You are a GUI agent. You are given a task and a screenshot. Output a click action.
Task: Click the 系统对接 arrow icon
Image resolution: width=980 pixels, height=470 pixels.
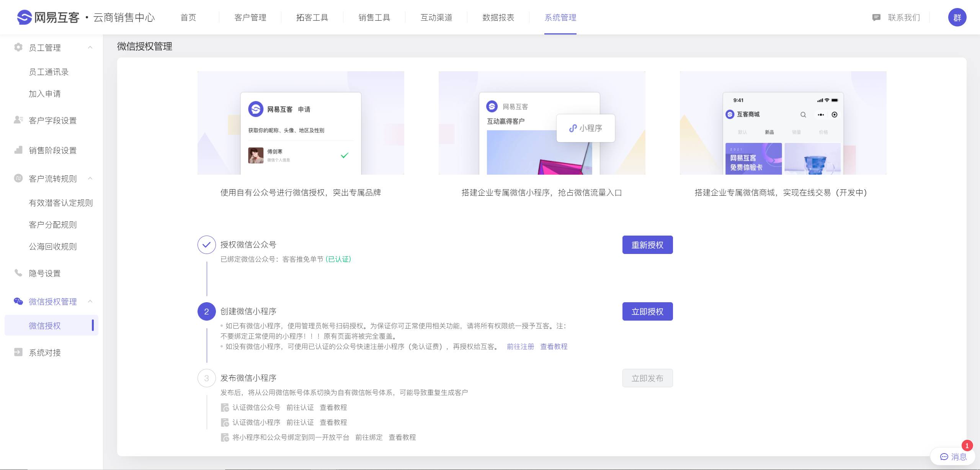coord(18,352)
